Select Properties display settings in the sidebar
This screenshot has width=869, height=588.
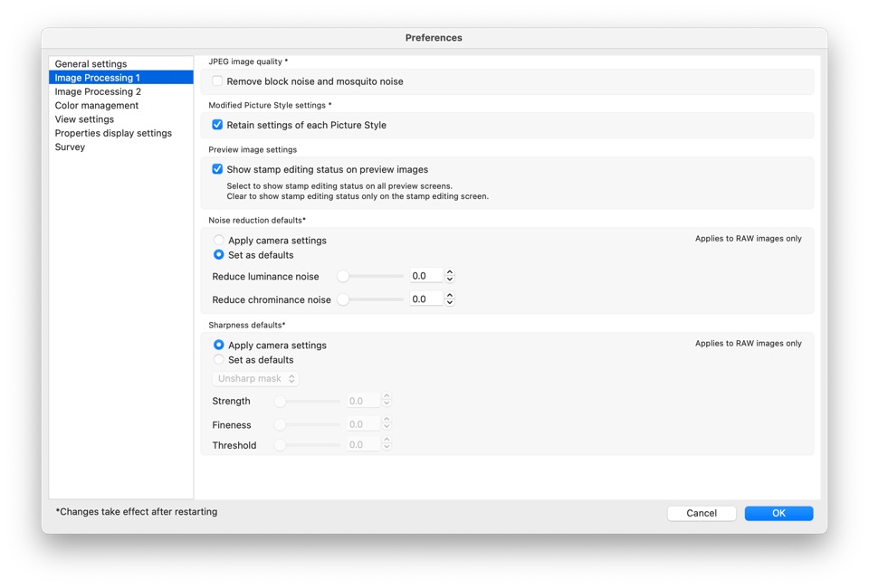(x=113, y=132)
